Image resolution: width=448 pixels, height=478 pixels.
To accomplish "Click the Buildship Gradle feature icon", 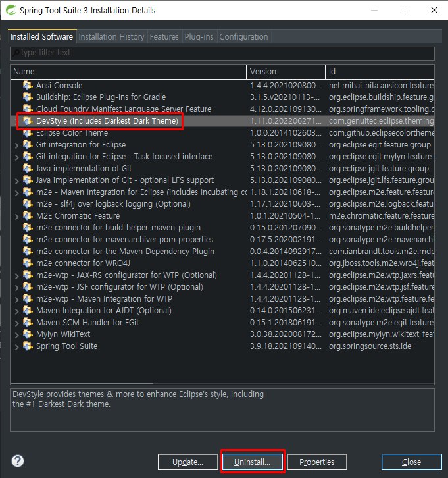I will (x=28, y=97).
